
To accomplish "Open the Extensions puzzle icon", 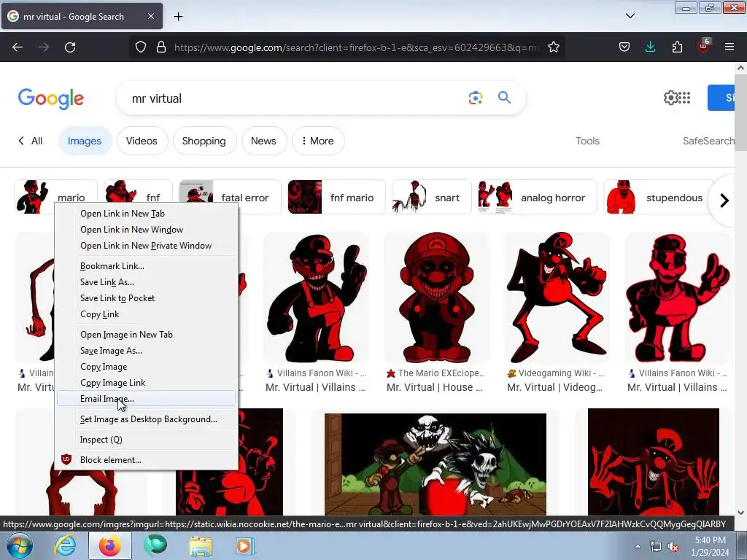I will tap(677, 47).
